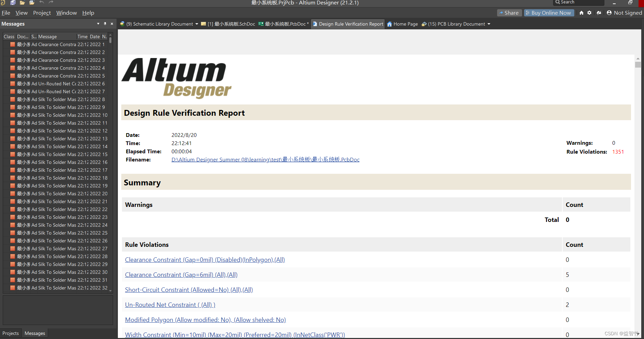Open the Clearance Constraint (Gap=6mil) link

click(181, 275)
